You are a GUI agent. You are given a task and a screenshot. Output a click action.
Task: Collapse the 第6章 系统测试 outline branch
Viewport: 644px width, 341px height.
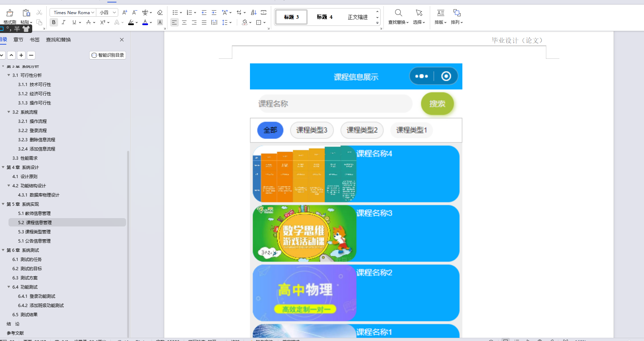[3, 250]
